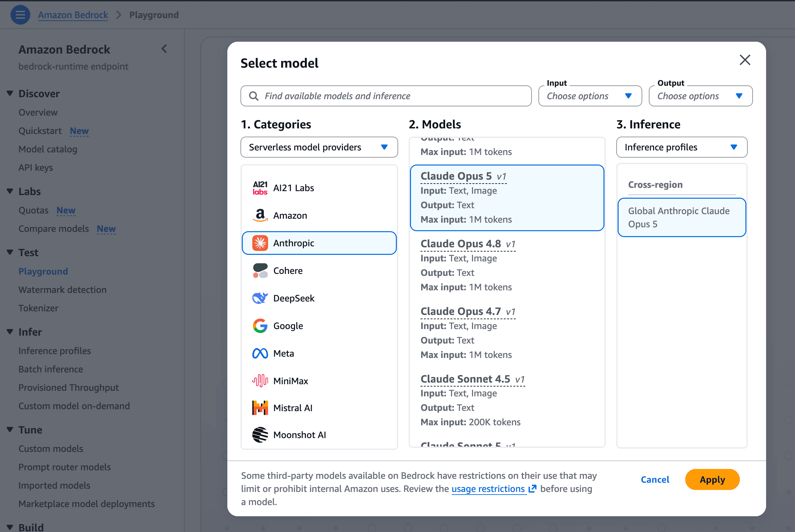The height and width of the screenshot is (532, 795).
Task: Click the Meta logo icon
Action: tap(260, 354)
